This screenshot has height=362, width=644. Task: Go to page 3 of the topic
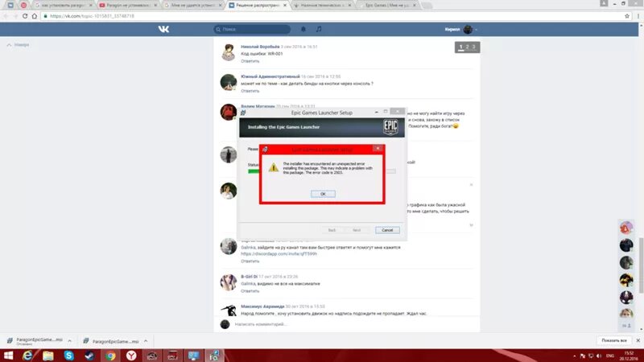coord(473,47)
